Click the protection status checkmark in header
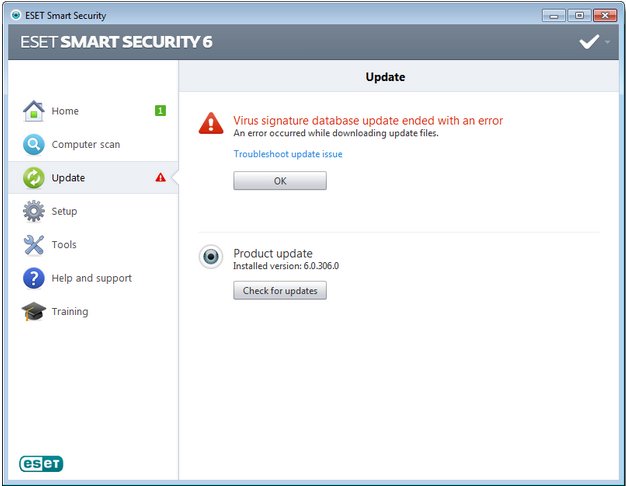 point(589,42)
